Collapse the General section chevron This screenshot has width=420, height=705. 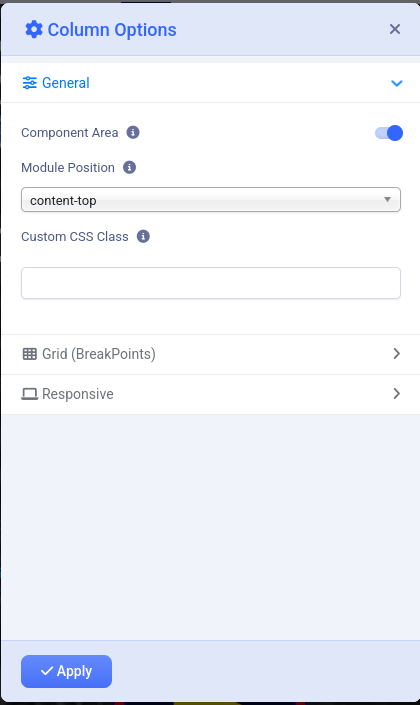pos(397,83)
